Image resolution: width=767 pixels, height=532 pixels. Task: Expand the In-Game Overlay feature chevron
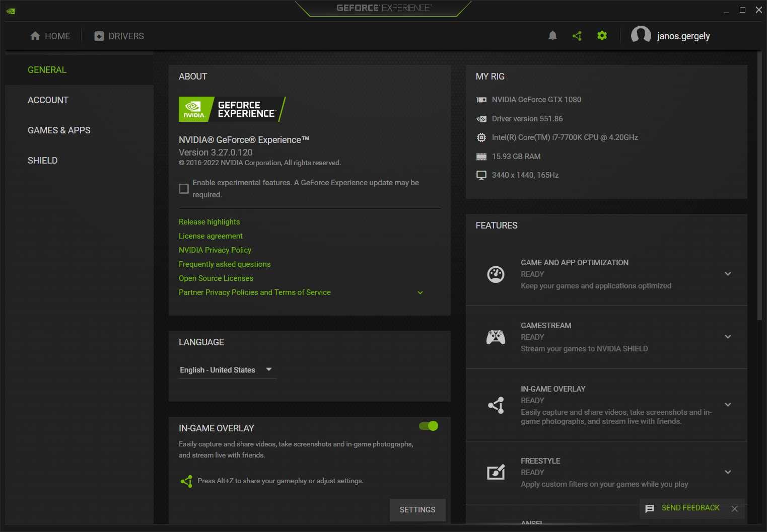coord(728,405)
